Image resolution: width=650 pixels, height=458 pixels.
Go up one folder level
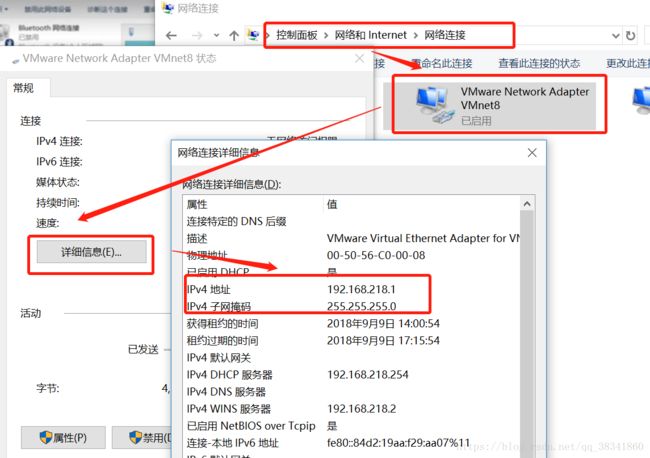234,36
